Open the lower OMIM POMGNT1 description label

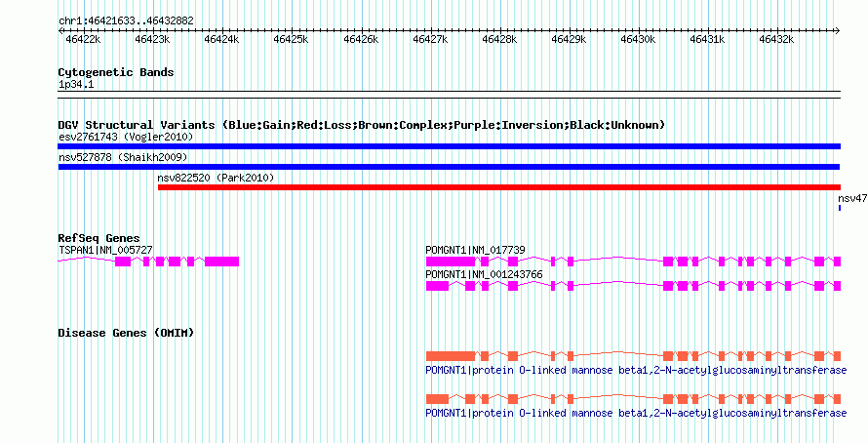(x=636, y=413)
